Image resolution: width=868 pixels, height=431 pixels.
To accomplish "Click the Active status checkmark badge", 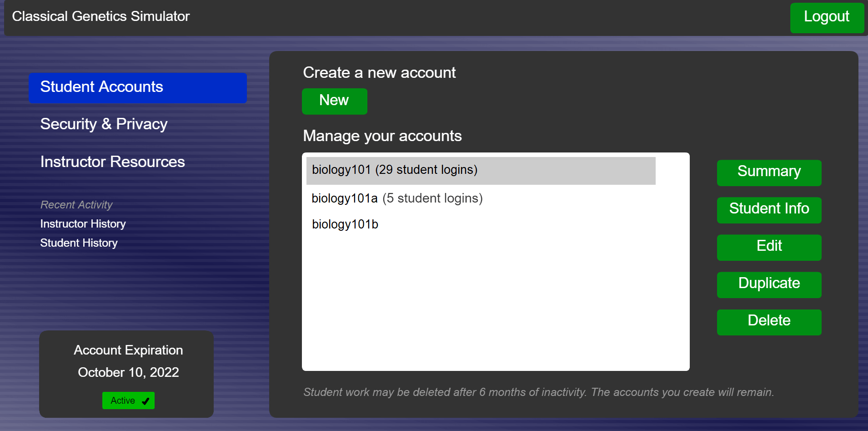I will [128, 401].
